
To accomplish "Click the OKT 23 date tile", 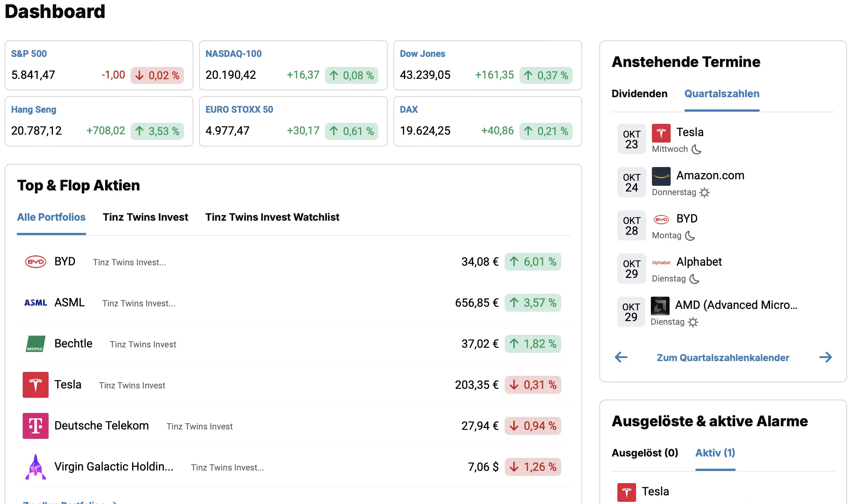I will (632, 139).
